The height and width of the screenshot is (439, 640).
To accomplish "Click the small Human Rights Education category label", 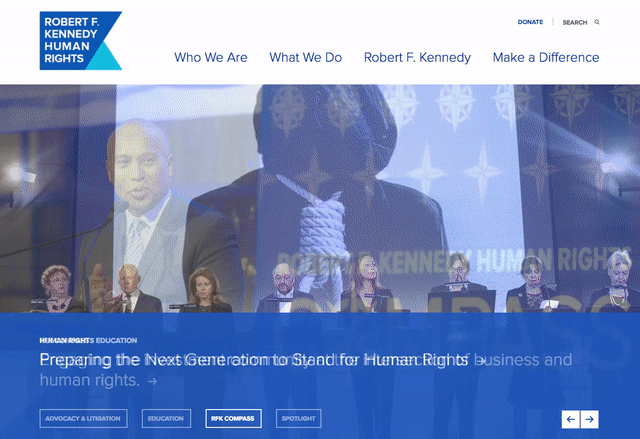I will (88, 340).
